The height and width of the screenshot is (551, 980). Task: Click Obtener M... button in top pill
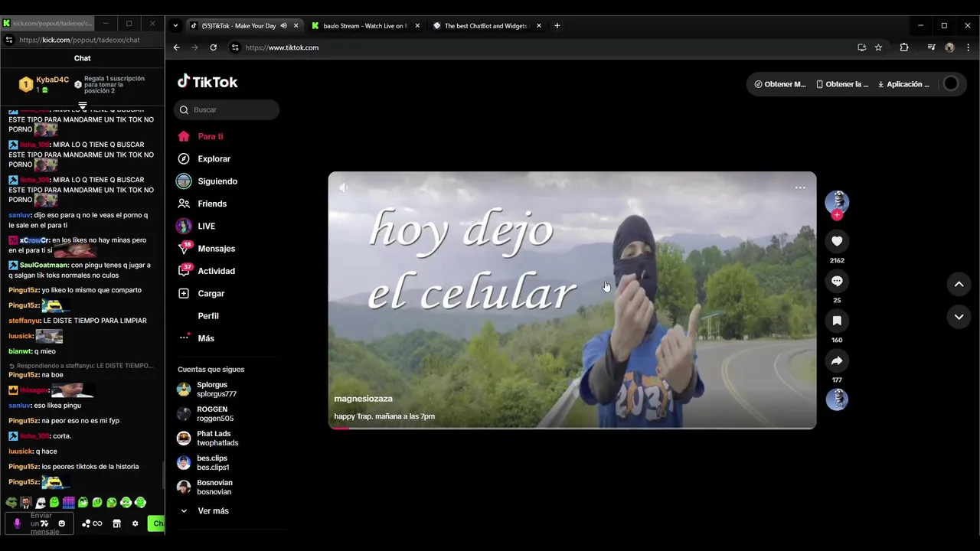[780, 84]
